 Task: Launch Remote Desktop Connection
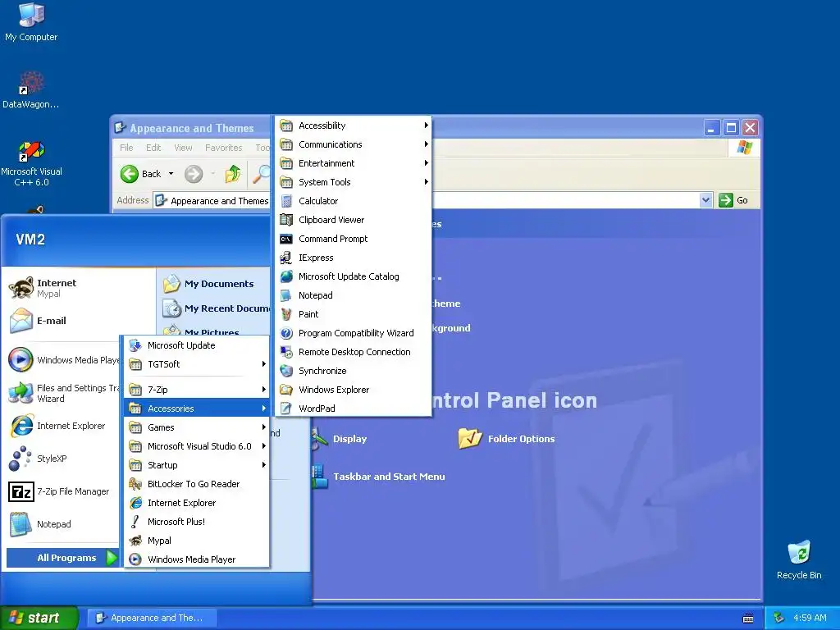coord(353,352)
